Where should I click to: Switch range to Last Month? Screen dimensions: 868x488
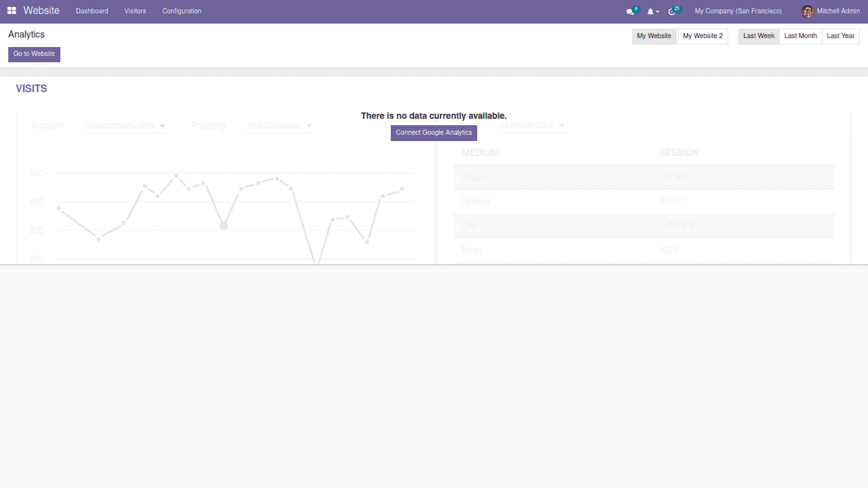[800, 36]
